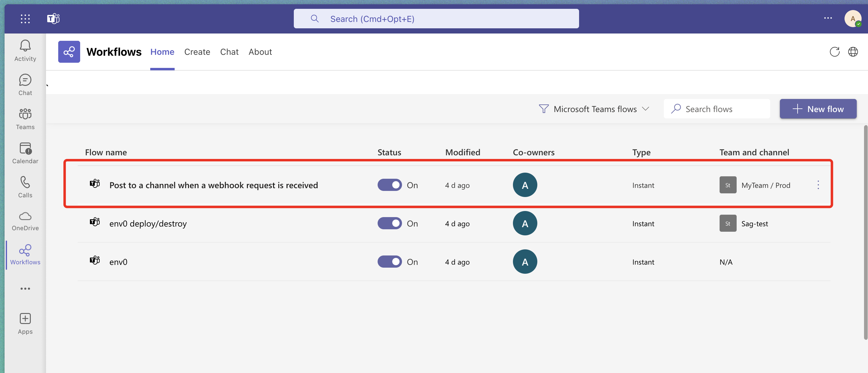Open more options for webhook flow row
868x373 pixels.
tap(818, 185)
